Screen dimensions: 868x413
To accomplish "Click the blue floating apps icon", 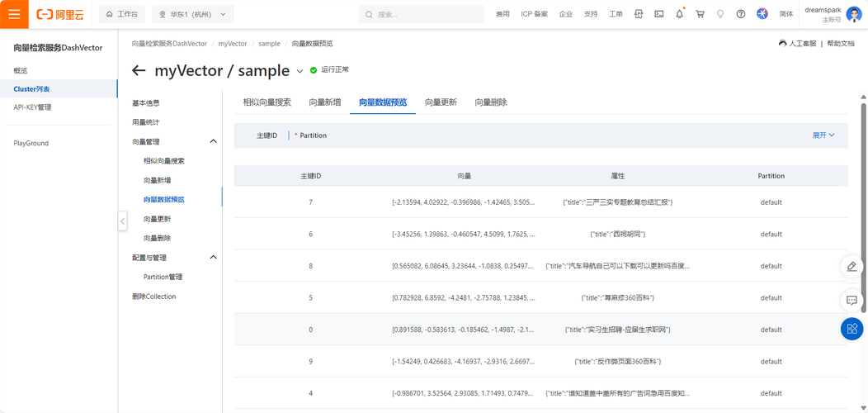I will [852, 329].
